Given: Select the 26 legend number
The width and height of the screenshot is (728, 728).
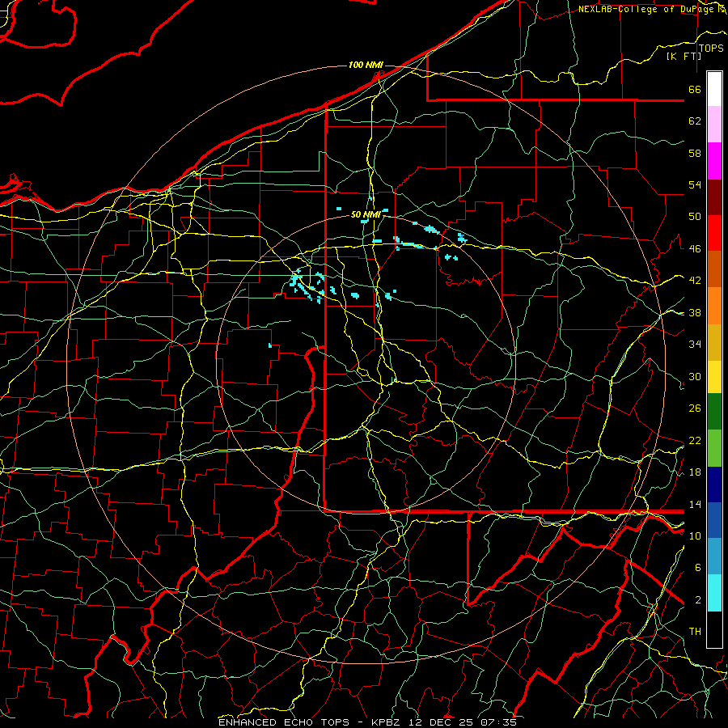Looking at the screenshot, I should [x=695, y=408].
